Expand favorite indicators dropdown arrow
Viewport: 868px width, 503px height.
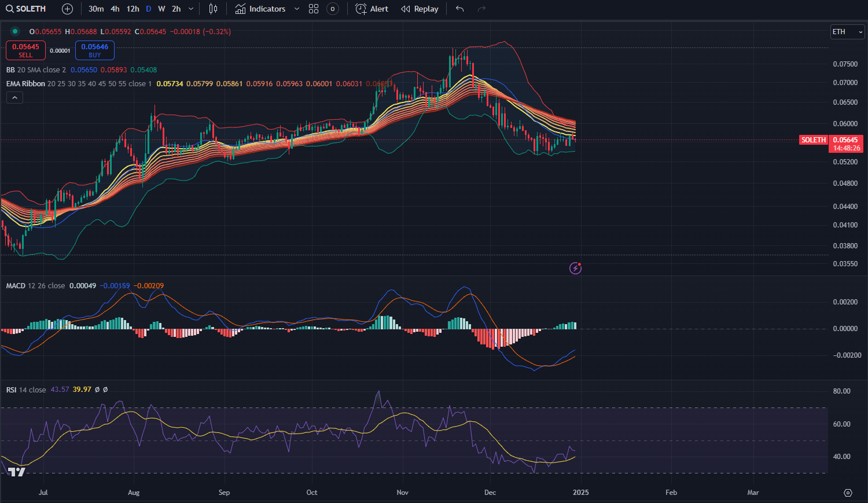(x=297, y=9)
